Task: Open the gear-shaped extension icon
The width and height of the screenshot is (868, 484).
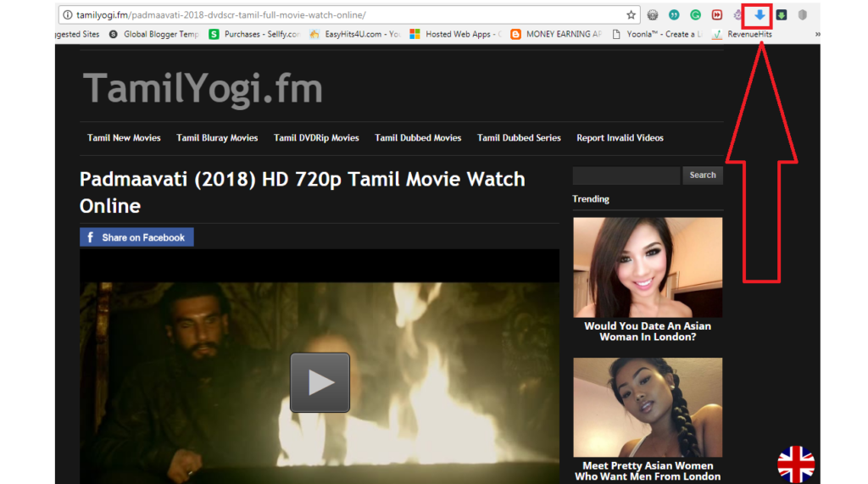Action: coord(653,15)
